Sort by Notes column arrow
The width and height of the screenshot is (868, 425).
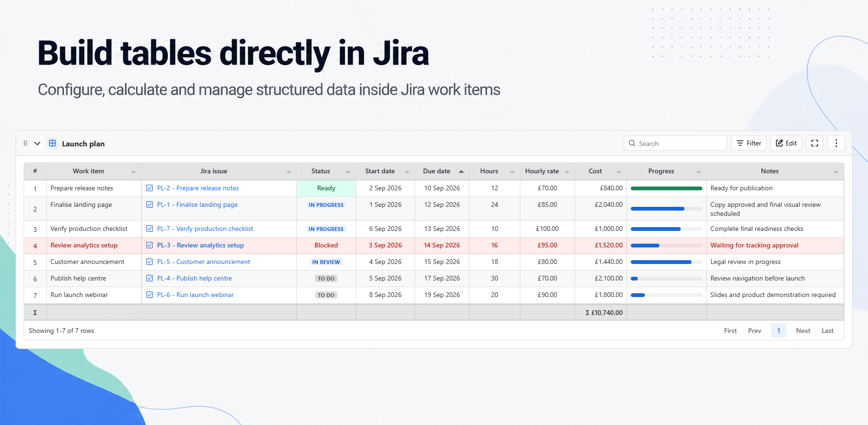[836, 171]
